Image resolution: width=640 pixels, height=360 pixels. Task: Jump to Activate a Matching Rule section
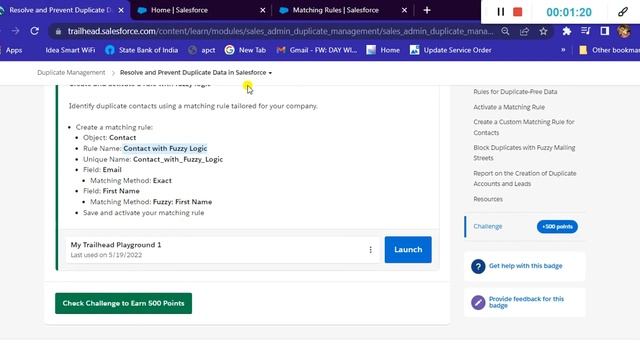(509, 107)
